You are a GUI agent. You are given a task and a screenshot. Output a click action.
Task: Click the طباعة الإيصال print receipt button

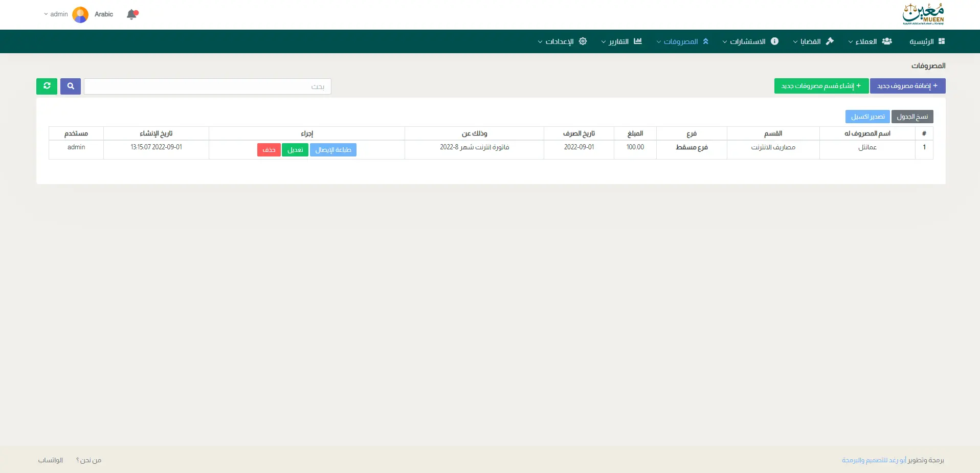point(333,150)
